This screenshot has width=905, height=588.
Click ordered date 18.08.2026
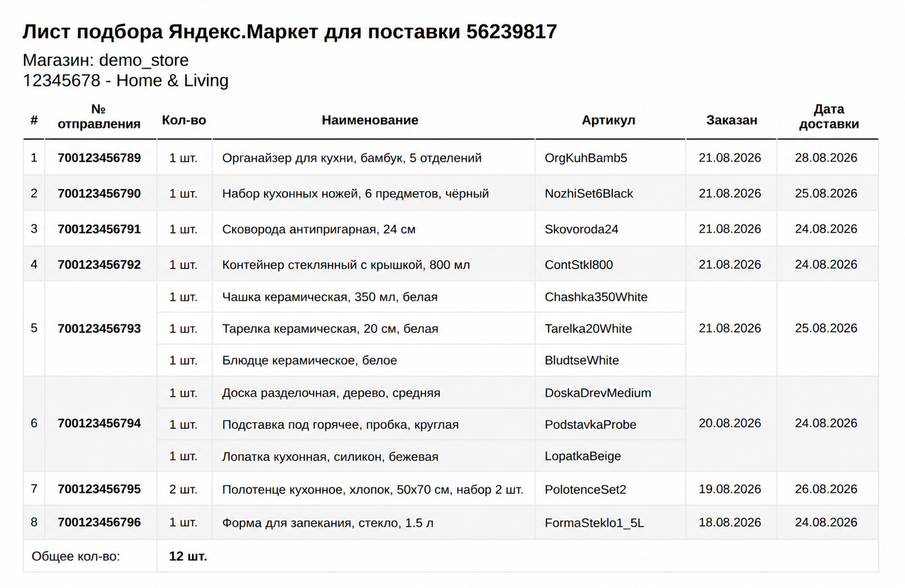(x=730, y=522)
